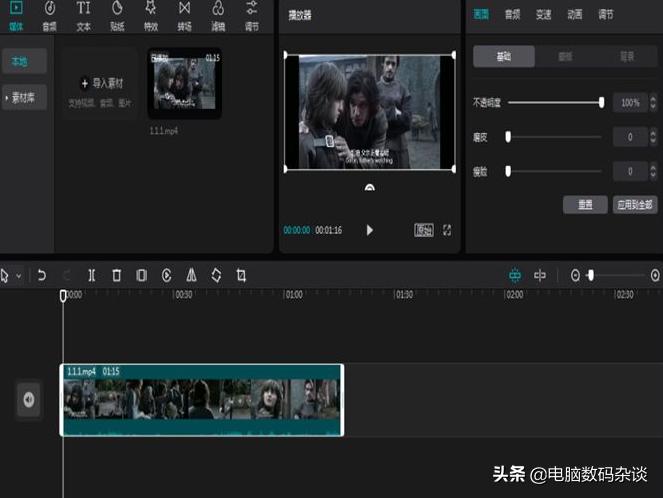
Task: Click the 应用到全部 apply to all button
Action: tap(635, 205)
